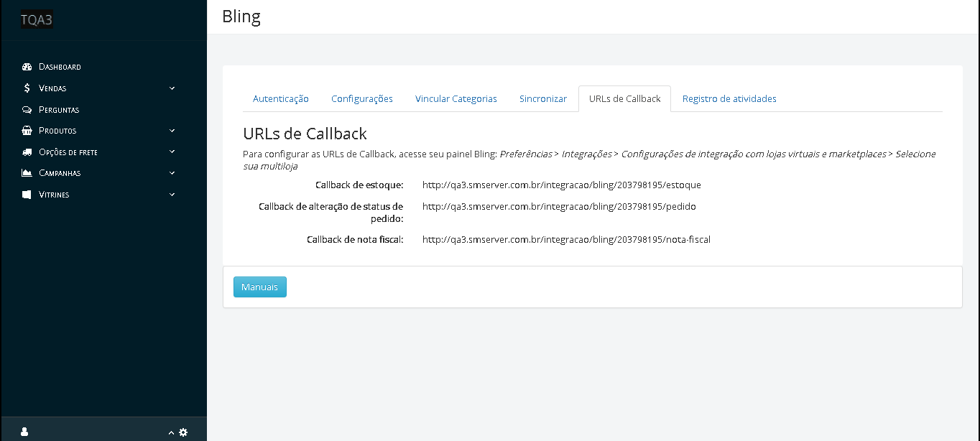The image size is (980, 441).
Task: Click the estoque callback URL text
Action: (x=561, y=185)
